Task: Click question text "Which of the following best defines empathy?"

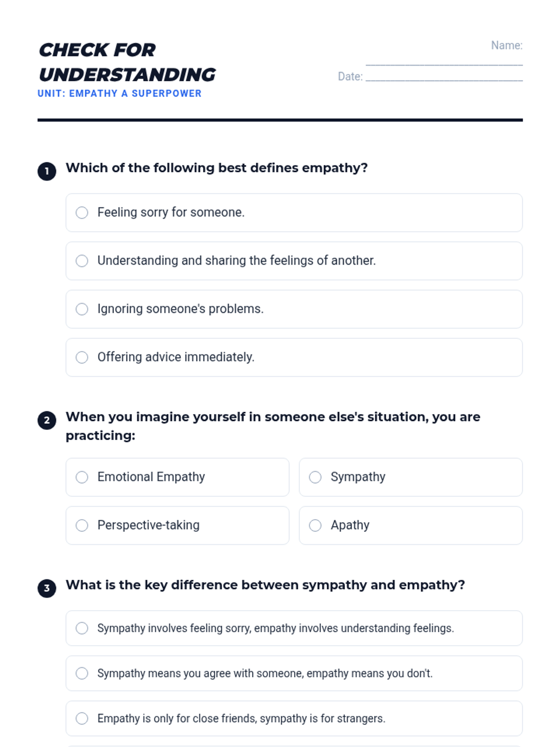Action: point(217,168)
